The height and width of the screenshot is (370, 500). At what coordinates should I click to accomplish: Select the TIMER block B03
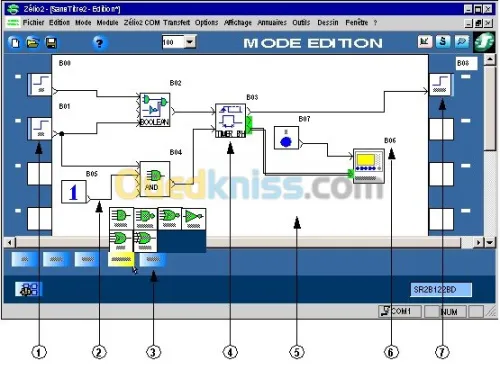pos(231,121)
